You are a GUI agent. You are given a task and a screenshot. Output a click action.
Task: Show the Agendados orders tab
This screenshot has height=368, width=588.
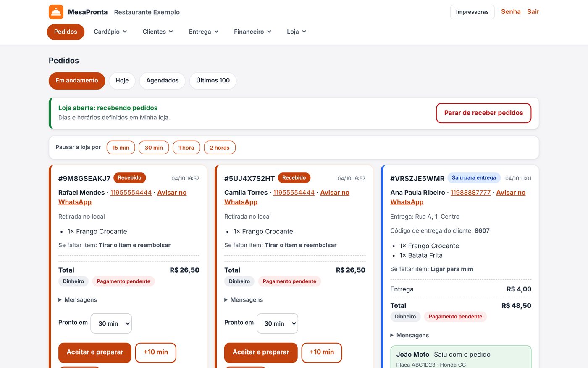(163, 81)
